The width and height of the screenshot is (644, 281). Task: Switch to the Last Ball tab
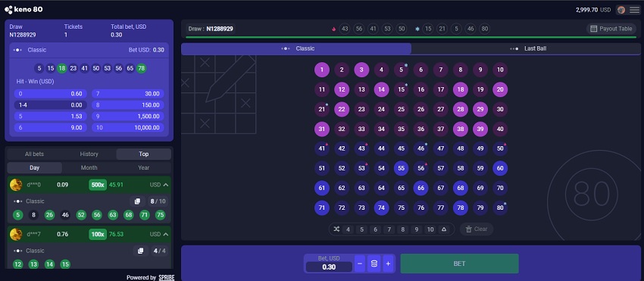pos(526,48)
